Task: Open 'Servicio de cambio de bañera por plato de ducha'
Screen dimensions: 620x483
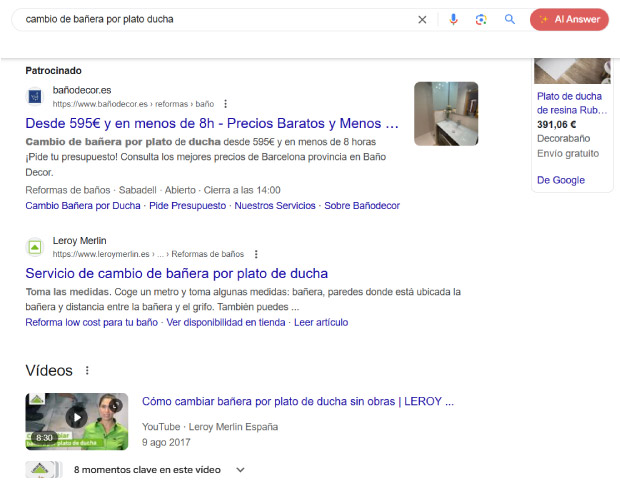Action: click(177, 274)
